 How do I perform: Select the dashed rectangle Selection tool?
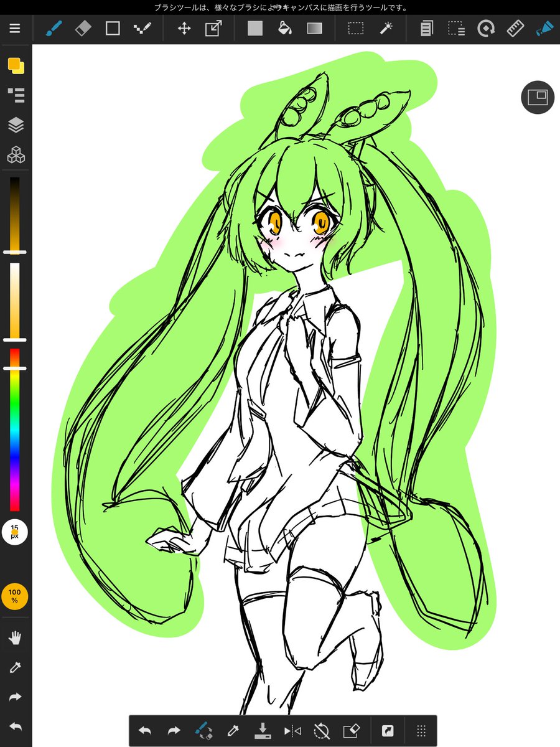[356, 29]
